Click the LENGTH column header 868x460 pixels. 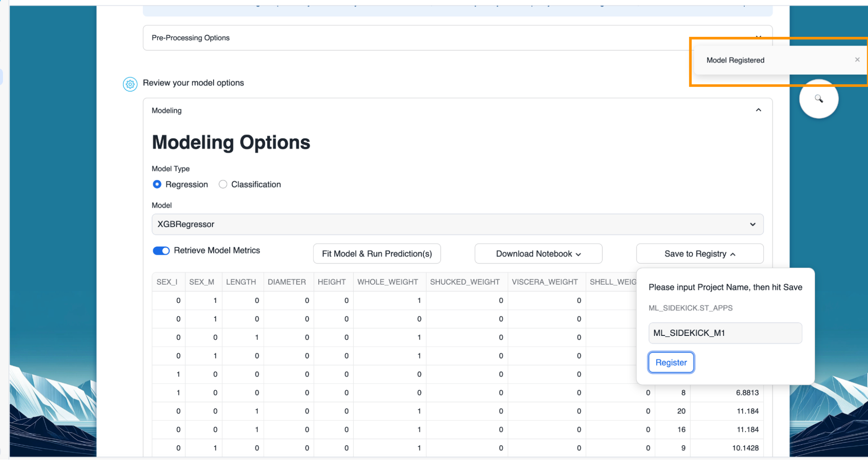(x=241, y=282)
